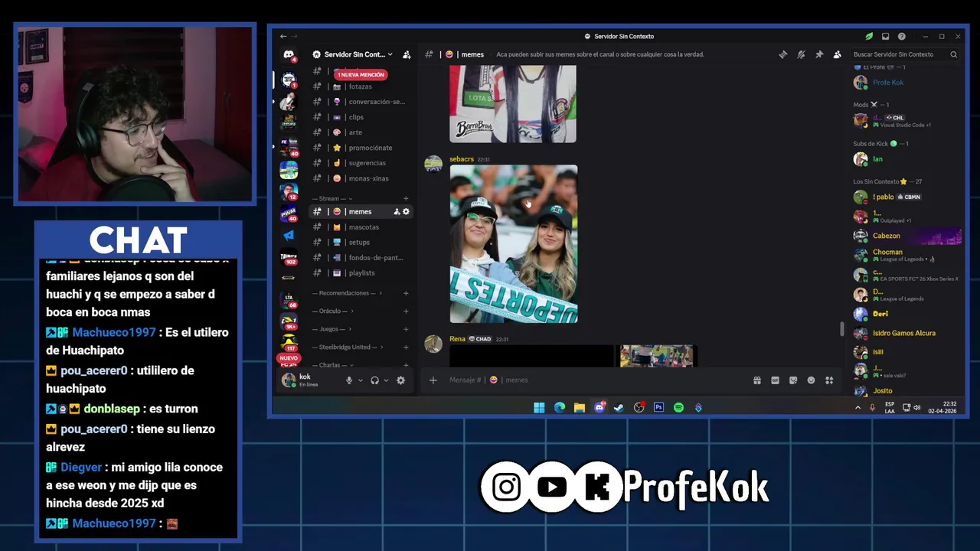This screenshot has height=551, width=980.
Task: Open ! pablo member profile
Action: point(906,197)
